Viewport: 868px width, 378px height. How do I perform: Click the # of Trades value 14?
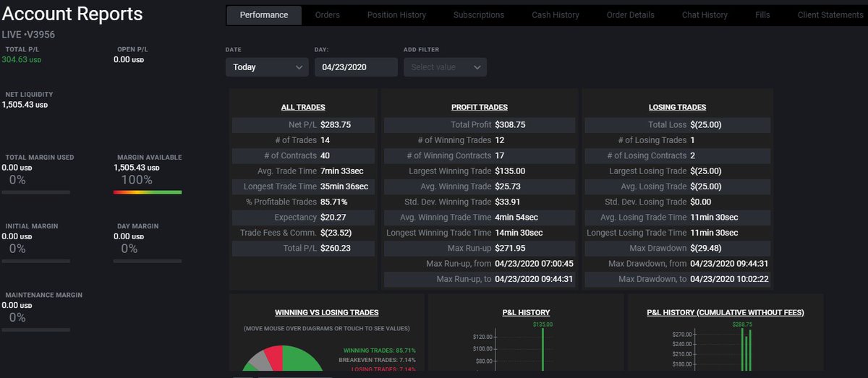pos(325,140)
